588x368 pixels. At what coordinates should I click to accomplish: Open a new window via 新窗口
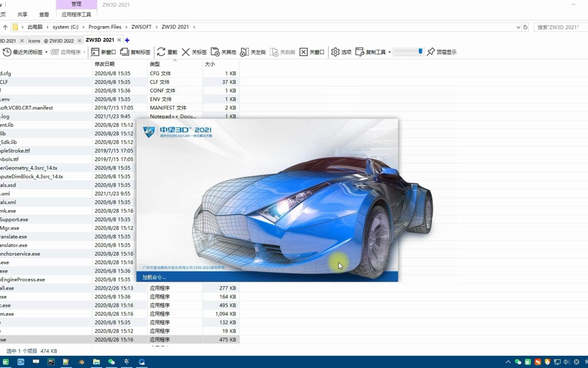pos(103,52)
